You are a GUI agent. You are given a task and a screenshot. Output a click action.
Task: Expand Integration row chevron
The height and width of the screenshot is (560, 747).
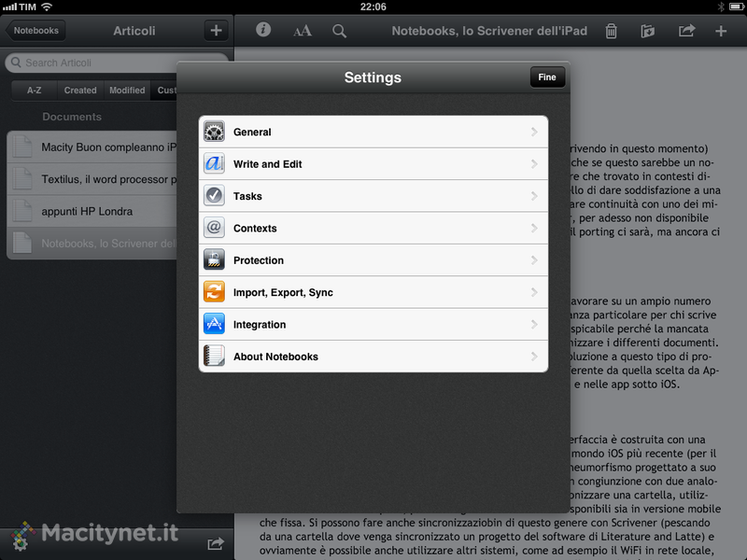click(x=534, y=324)
